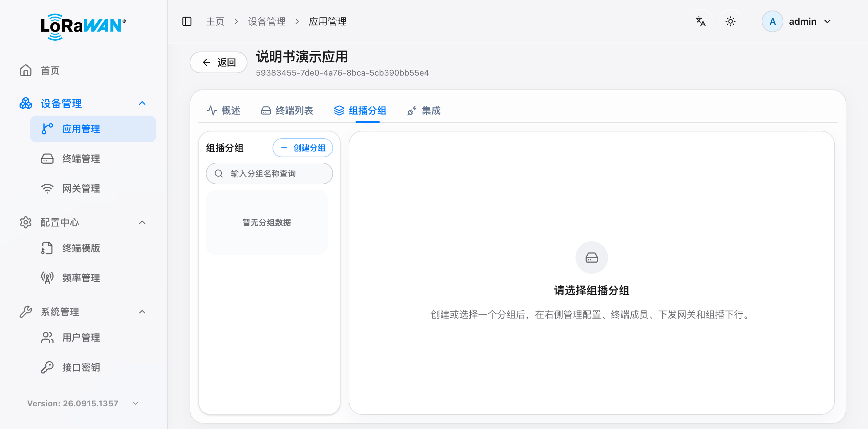Viewport: 868px width, 429px height.
Task: Switch to the 集成 tab
Action: click(x=424, y=110)
